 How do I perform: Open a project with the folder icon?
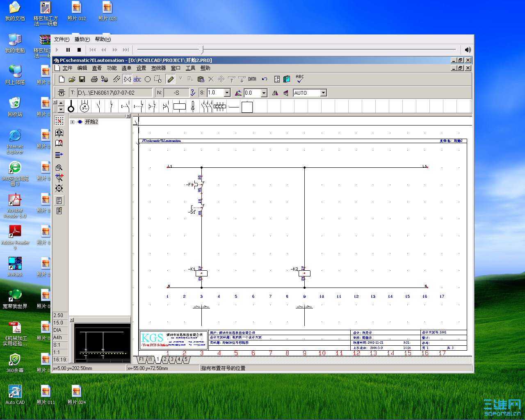[x=72, y=79]
